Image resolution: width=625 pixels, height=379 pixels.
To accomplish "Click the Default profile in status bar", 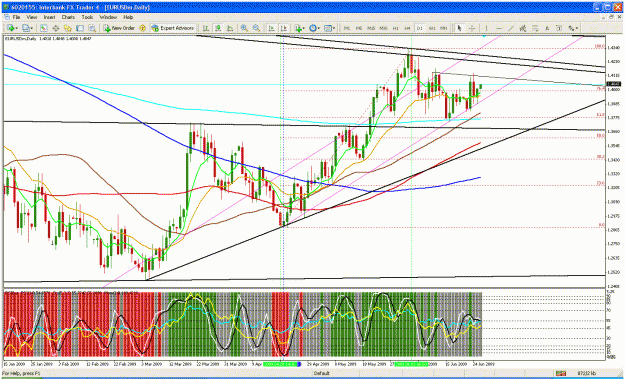I will (321, 373).
